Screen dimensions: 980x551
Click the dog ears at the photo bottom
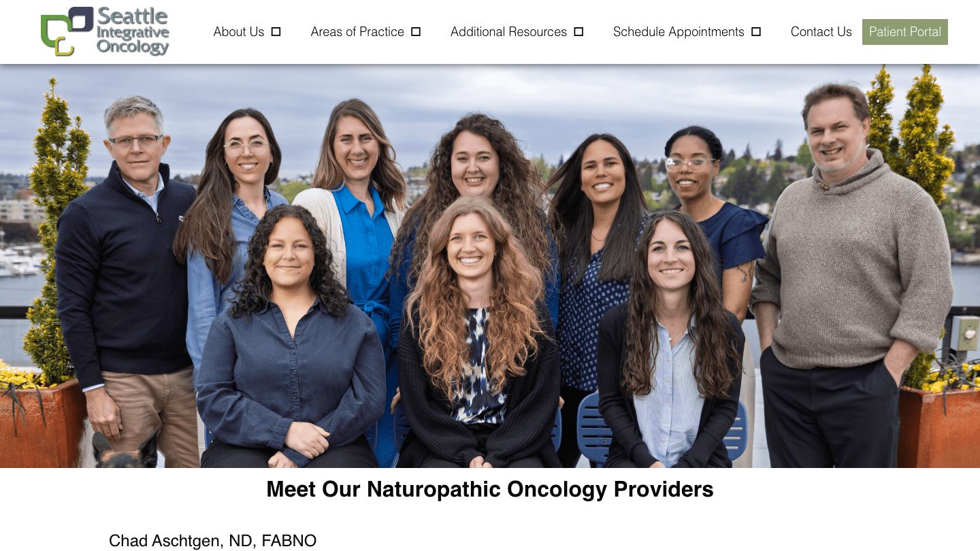coord(126,450)
